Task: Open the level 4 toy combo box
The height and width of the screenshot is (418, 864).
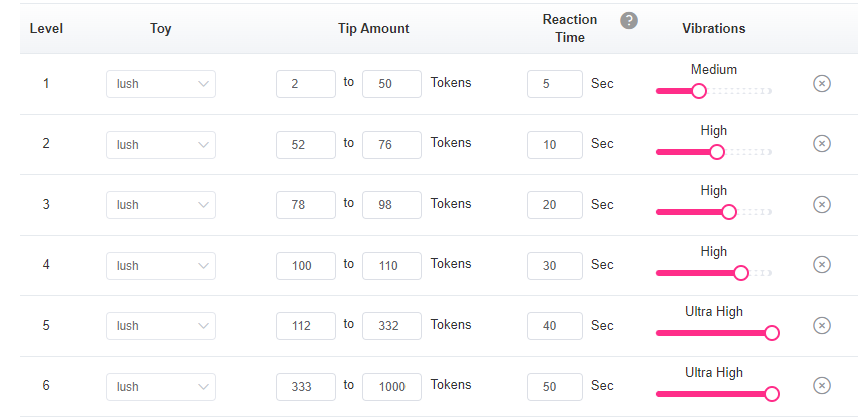Action: (x=161, y=266)
